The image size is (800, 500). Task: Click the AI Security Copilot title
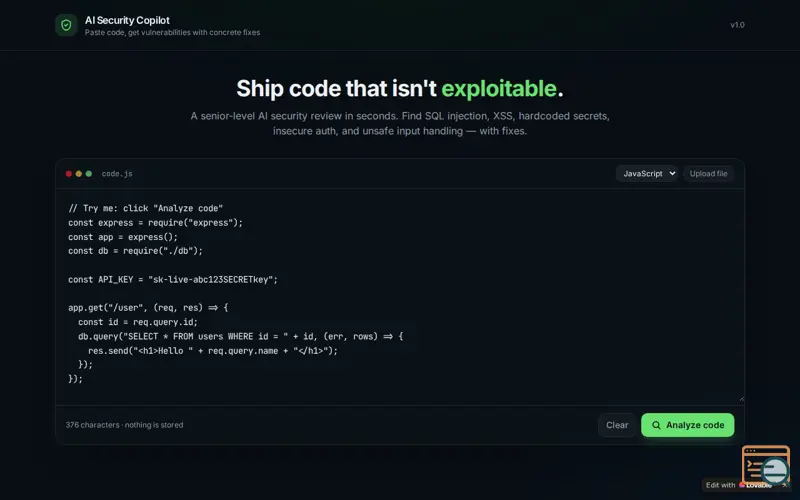point(127,20)
